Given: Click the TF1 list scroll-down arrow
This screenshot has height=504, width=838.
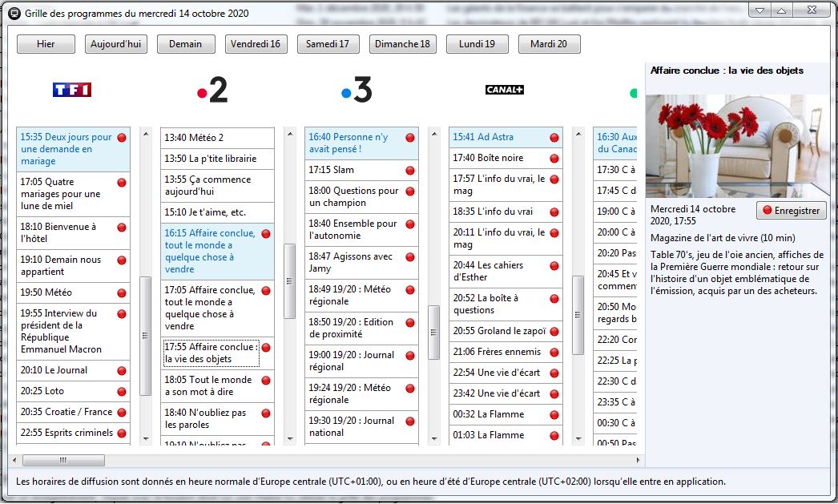Looking at the screenshot, I should 146,439.
